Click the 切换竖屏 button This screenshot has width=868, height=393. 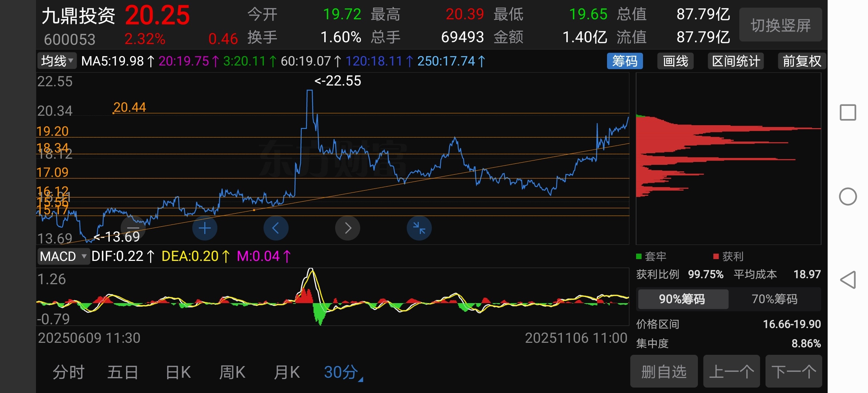(780, 25)
